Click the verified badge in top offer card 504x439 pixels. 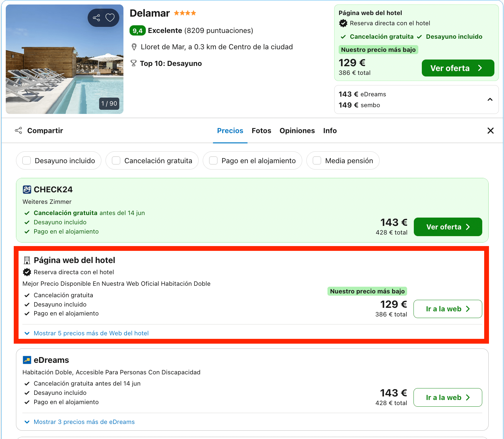(343, 23)
